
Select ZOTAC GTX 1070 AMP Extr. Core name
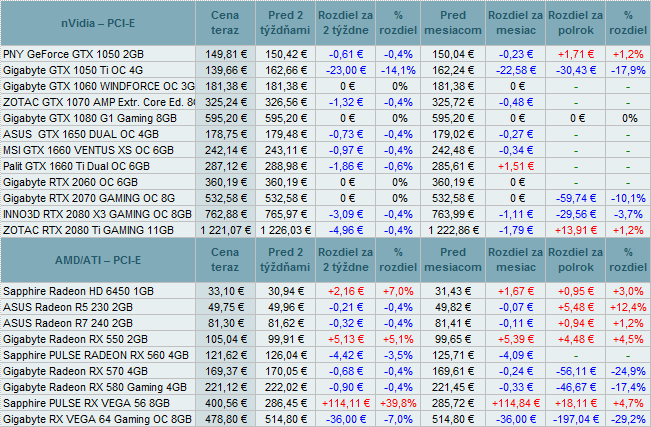coord(99,102)
